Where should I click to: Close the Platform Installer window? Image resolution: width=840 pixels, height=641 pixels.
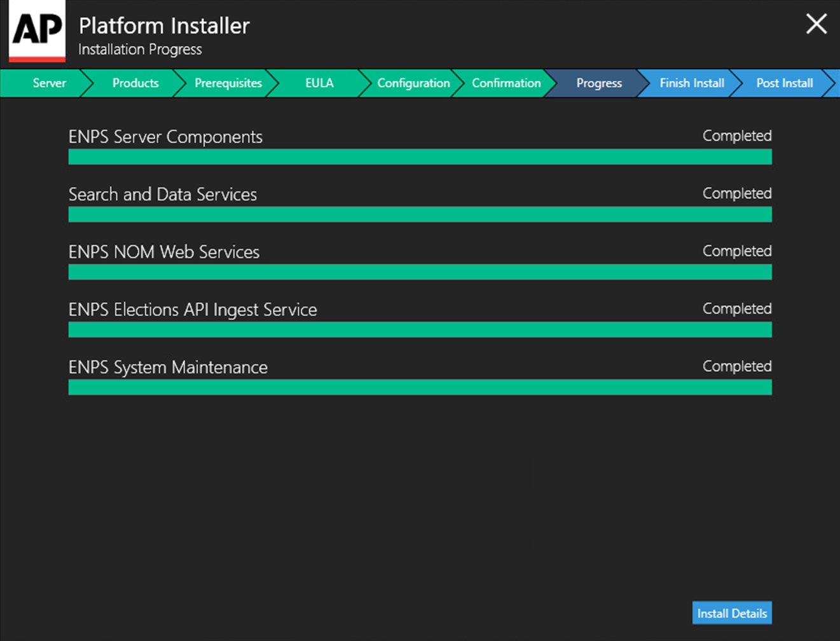(816, 24)
